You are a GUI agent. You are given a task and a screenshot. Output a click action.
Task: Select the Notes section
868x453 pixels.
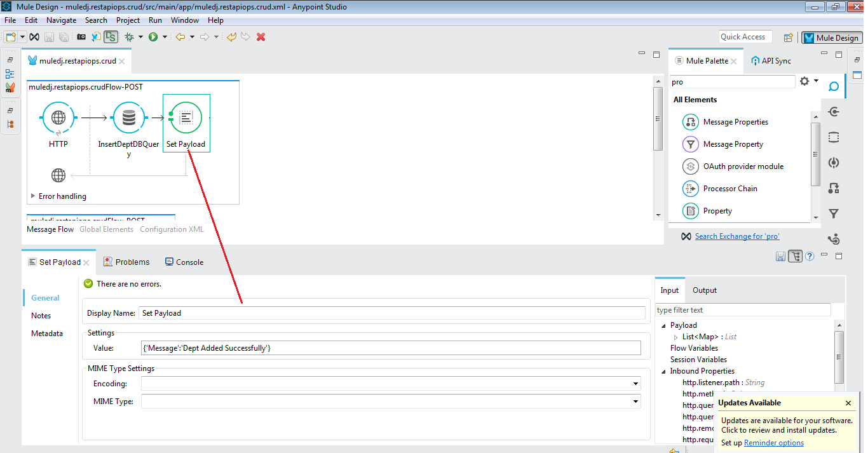point(41,316)
